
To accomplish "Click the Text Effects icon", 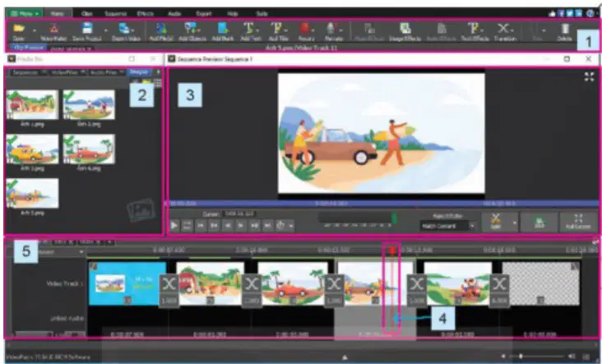I will click(x=473, y=29).
